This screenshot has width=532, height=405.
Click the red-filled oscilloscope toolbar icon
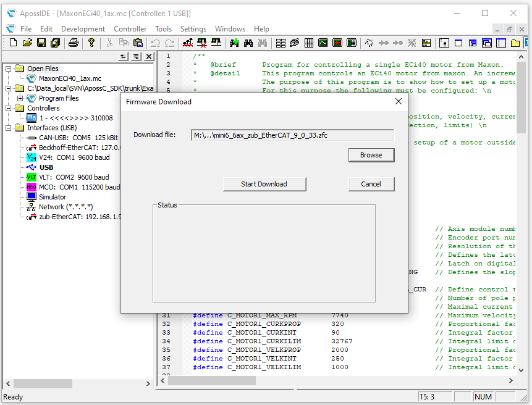tap(337, 43)
